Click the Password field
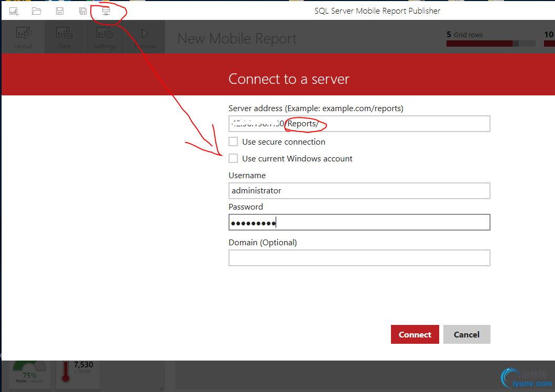This screenshot has width=555, height=392. [360, 222]
